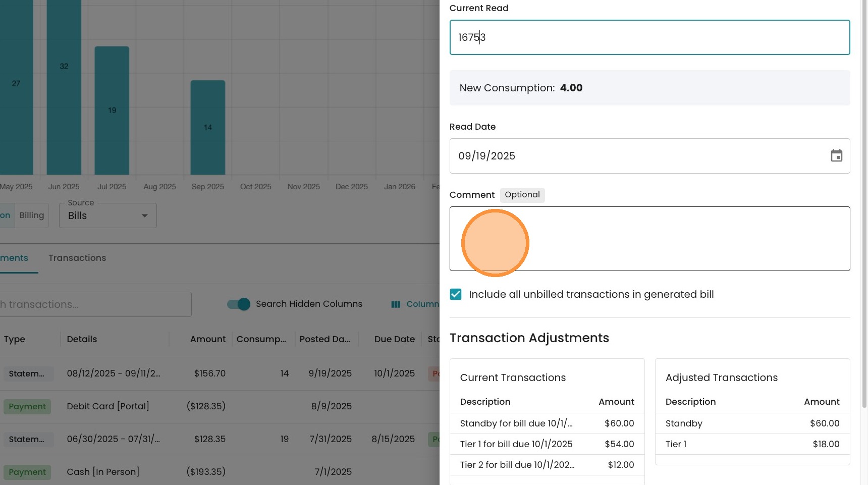Click into the Current Read field
Screen dimensions: 868x485
click(649, 37)
